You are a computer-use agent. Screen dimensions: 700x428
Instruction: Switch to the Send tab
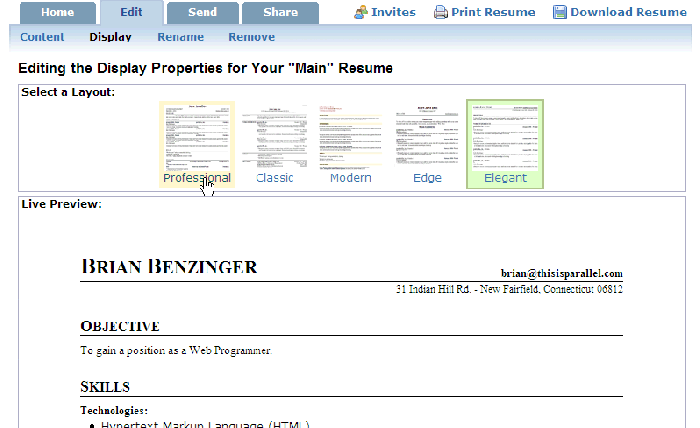(x=202, y=13)
